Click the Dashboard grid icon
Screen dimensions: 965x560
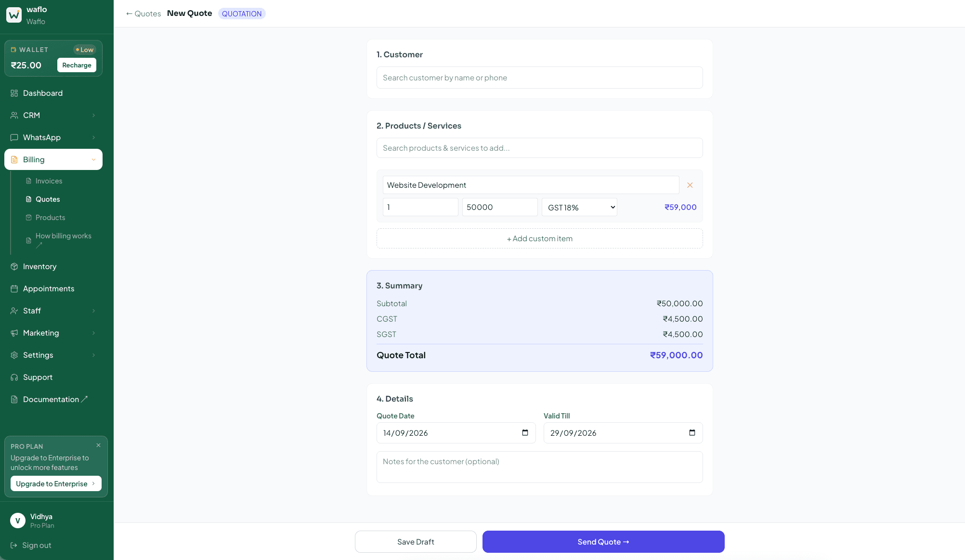click(x=14, y=93)
